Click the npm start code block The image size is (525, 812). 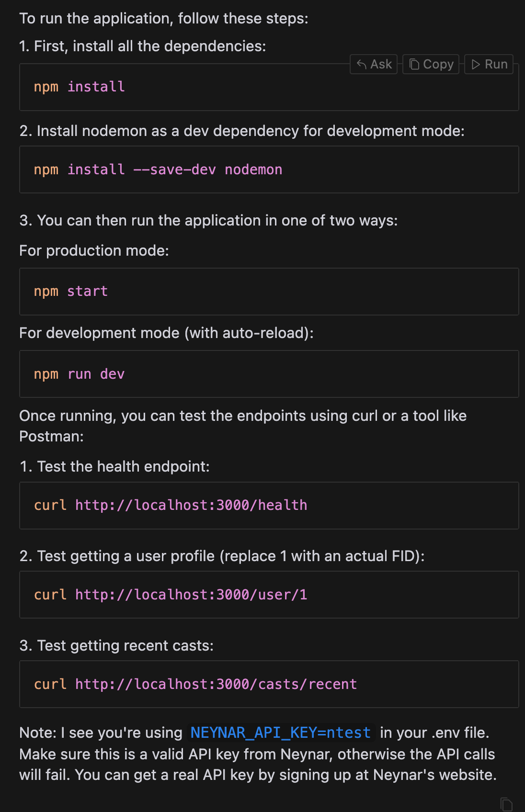(269, 292)
